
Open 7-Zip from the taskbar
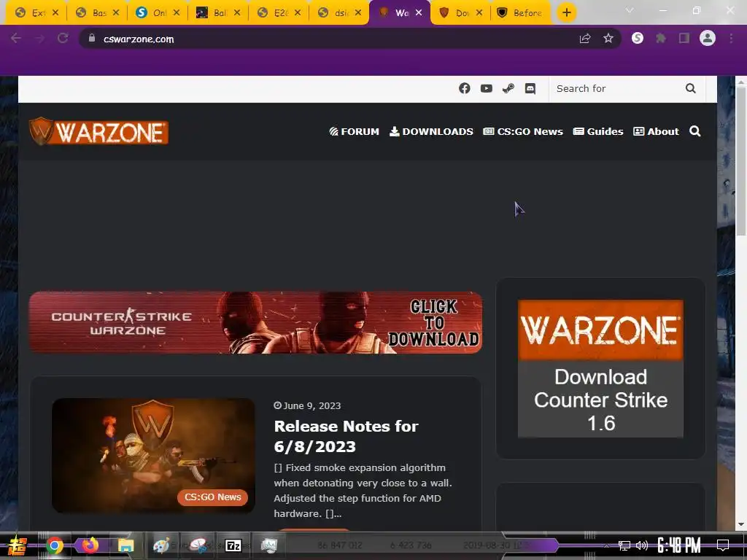pyautogui.click(x=233, y=545)
